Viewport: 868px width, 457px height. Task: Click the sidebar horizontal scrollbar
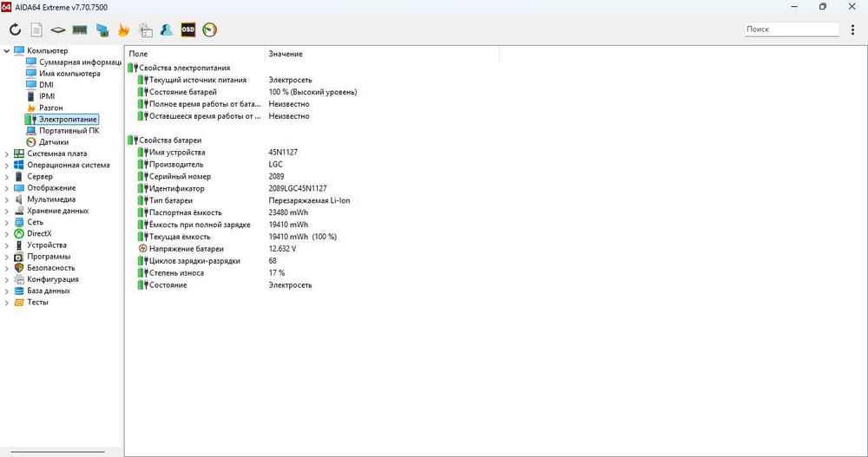[x=57, y=452]
